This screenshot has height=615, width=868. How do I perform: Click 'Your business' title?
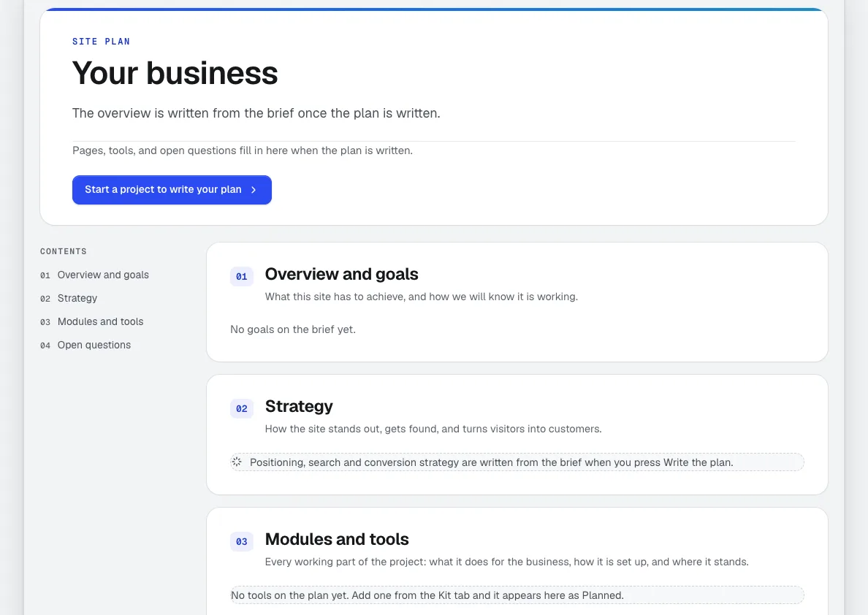pos(175,73)
